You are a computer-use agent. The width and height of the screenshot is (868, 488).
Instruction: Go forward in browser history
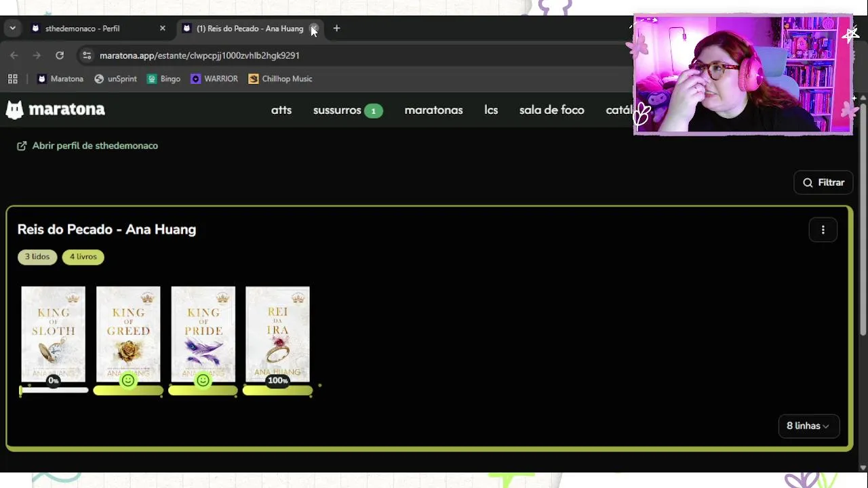(37, 56)
